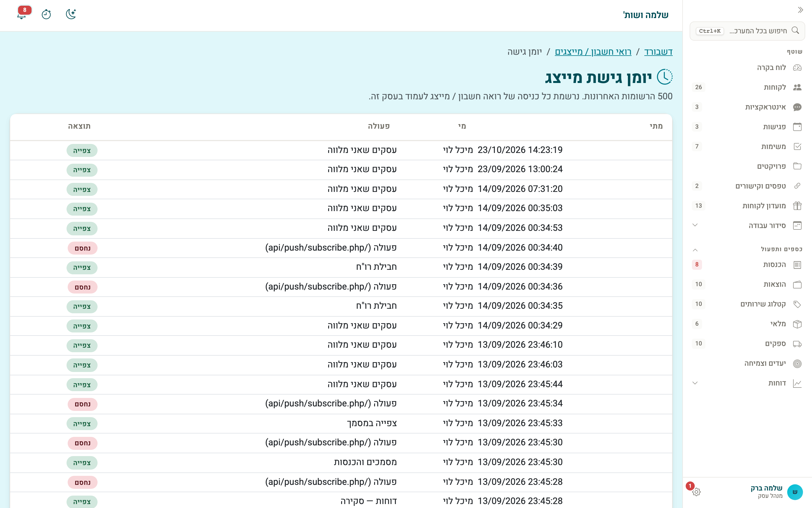Expand the סידור עבודה submenu chevron

(695, 225)
